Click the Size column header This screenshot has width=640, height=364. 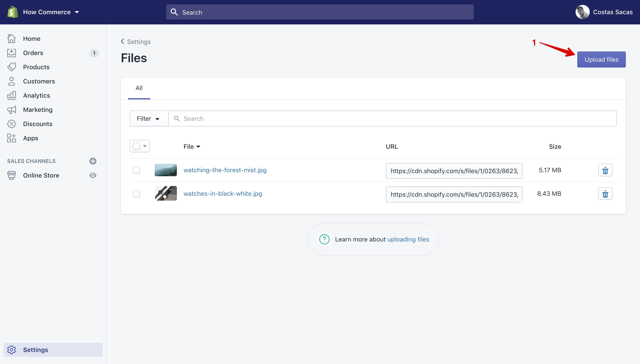click(x=555, y=146)
